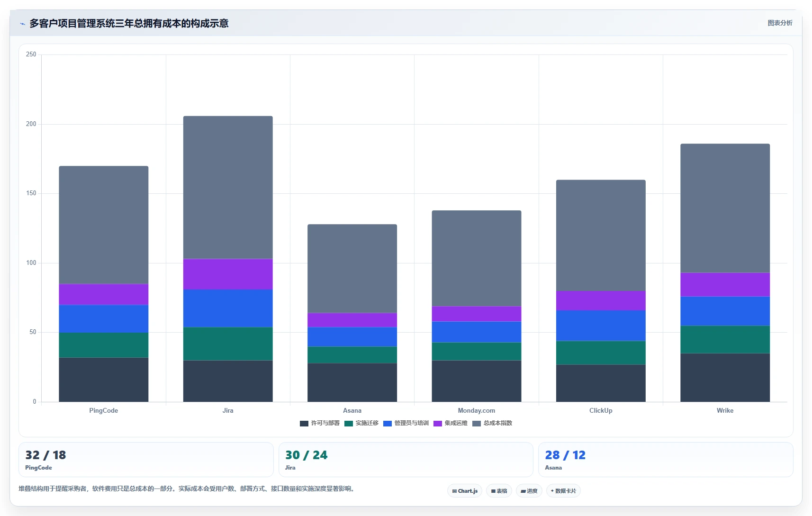Screen dimensions: 812x516
Task: Click PingCode's gray 总成本指数 bar segment
Action: click(104, 225)
